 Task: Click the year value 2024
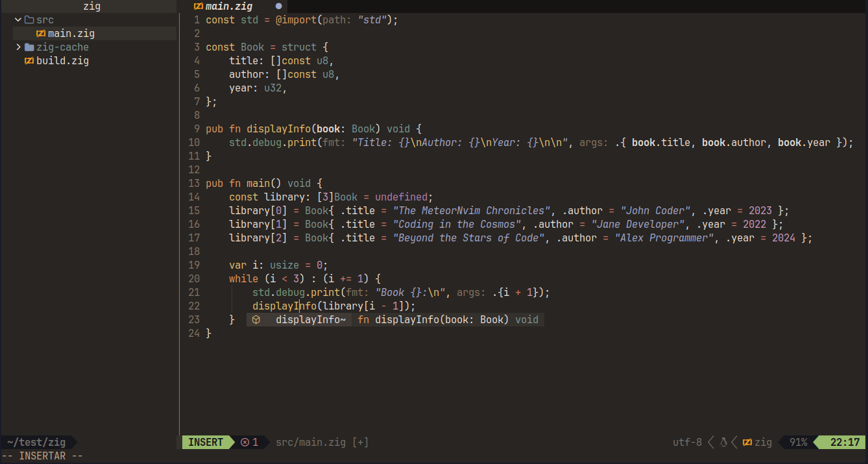pyautogui.click(x=784, y=238)
